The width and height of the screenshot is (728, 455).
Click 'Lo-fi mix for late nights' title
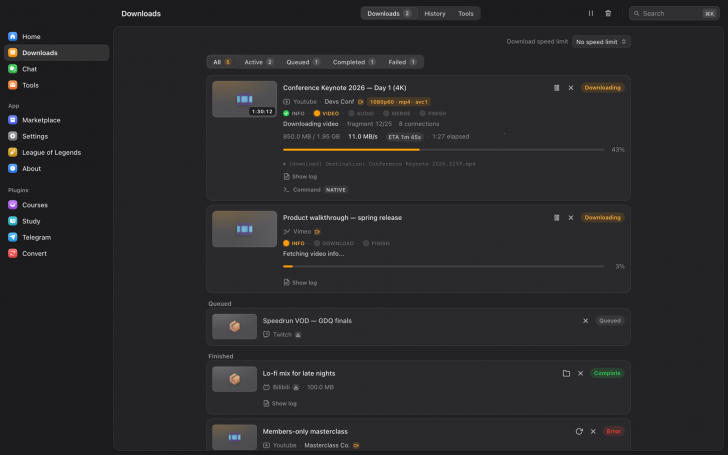click(x=299, y=373)
